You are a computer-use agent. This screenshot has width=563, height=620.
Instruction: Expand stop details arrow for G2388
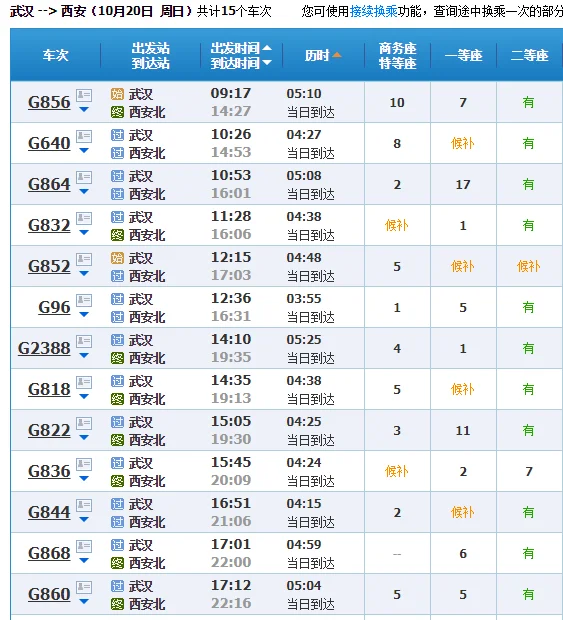click(84, 356)
